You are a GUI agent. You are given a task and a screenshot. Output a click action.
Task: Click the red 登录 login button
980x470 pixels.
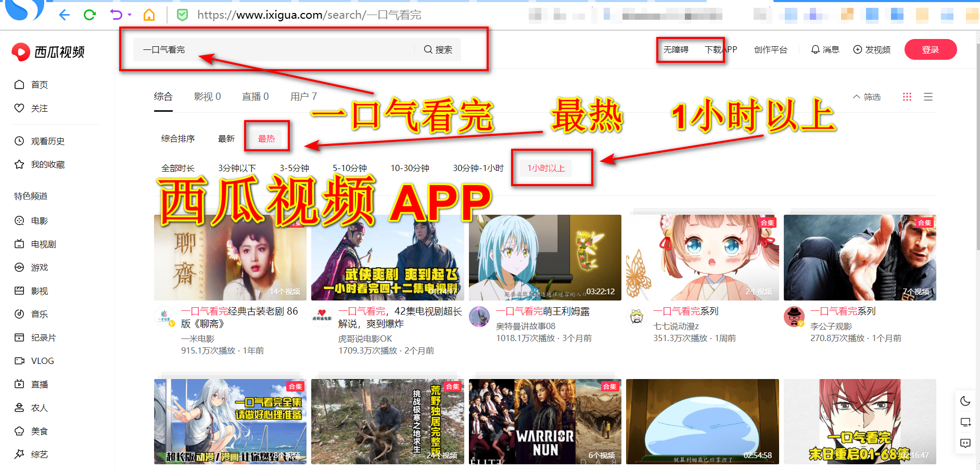point(931,49)
